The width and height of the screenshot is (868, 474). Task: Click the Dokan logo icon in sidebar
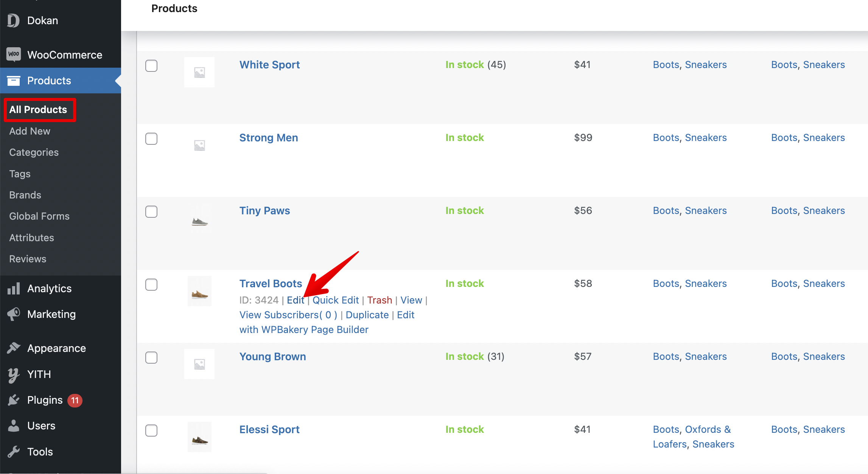click(13, 20)
